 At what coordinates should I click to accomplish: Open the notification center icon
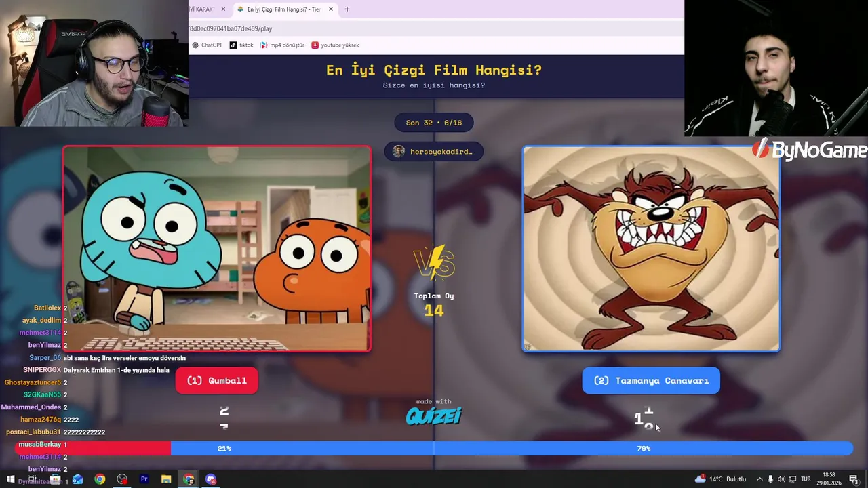tap(854, 479)
